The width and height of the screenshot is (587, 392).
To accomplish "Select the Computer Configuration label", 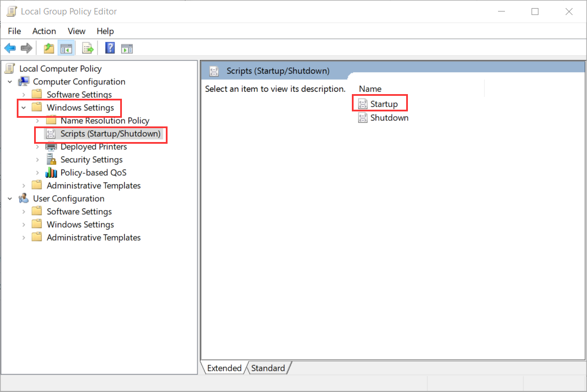I will point(79,81).
